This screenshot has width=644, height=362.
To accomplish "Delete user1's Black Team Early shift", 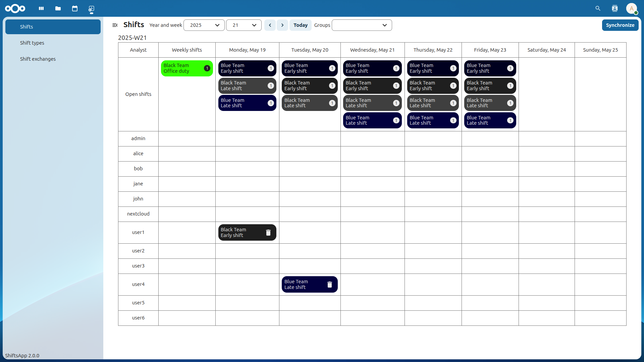I will point(268,233).
